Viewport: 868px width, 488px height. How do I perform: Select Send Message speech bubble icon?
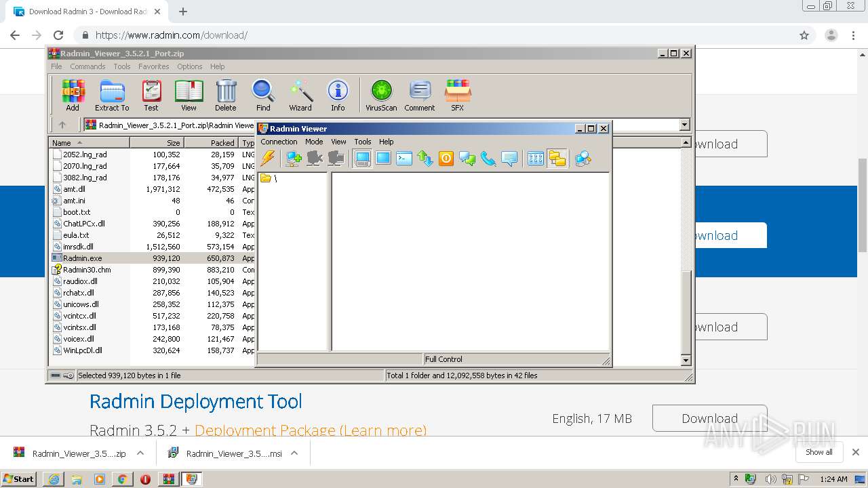coord(509,159)
